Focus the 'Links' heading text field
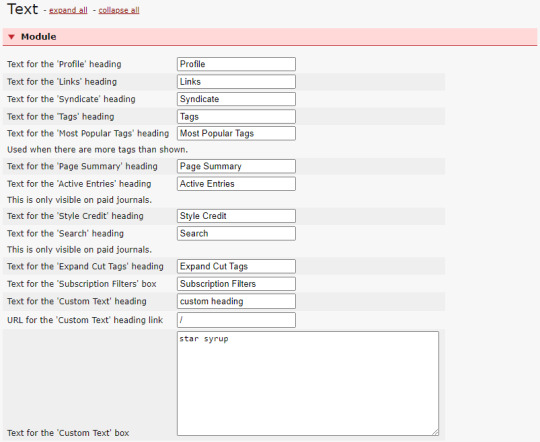 pos(236,82)
